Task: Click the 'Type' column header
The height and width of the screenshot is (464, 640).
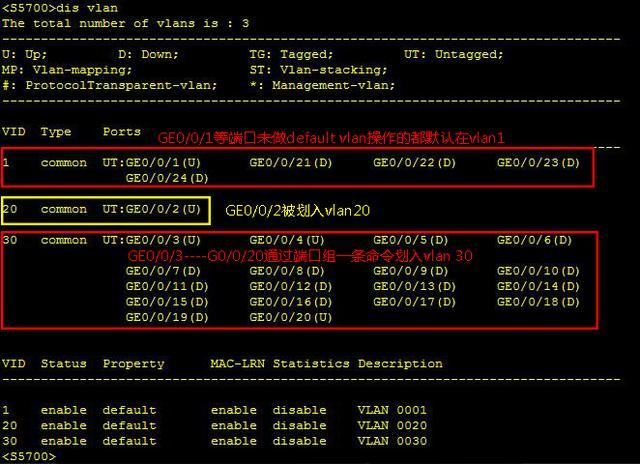Action: (x=56, y=132)
